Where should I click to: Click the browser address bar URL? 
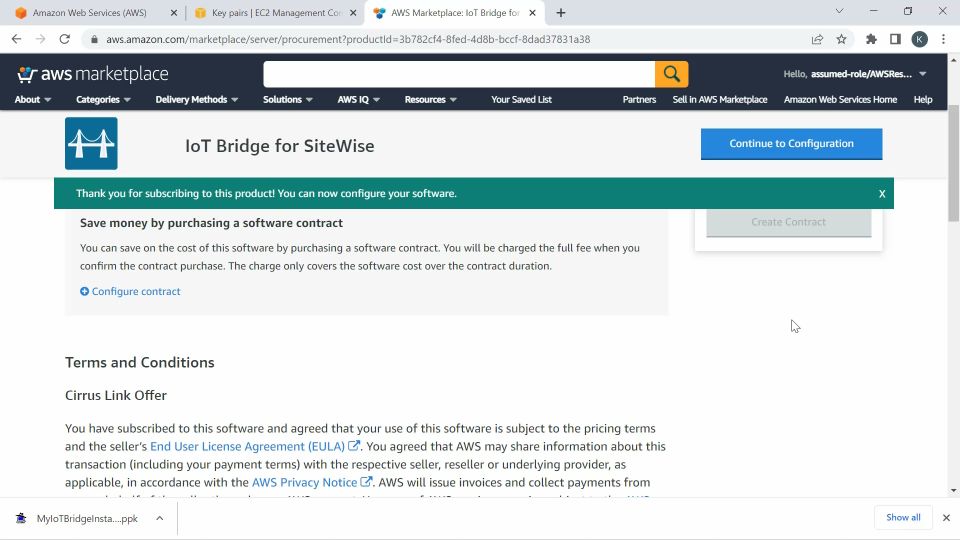click(x=348, y=39)
